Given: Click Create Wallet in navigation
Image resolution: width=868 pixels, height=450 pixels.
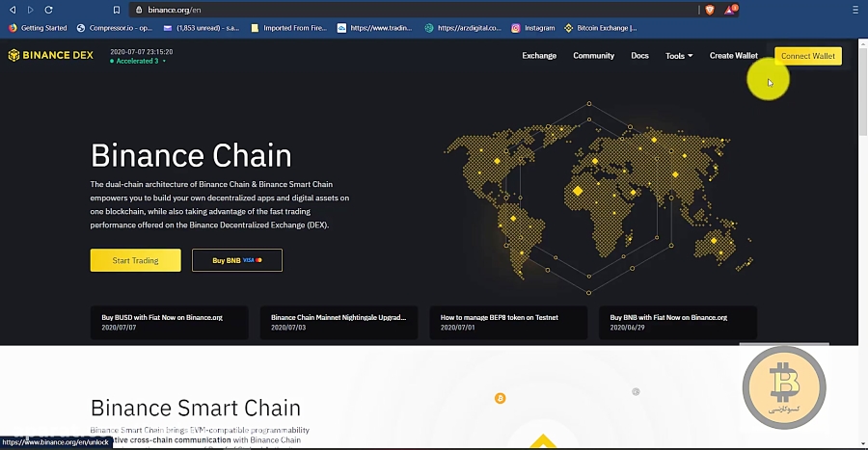Looking at the screenshot, I should [734, 56].
